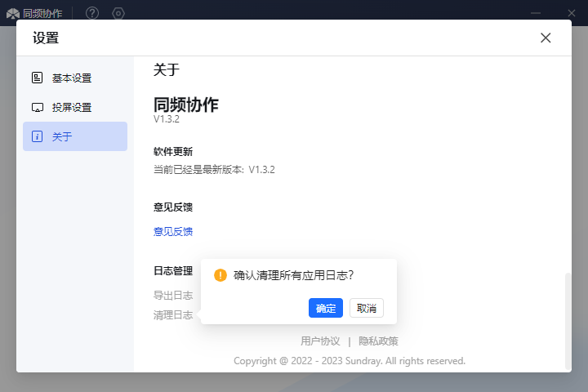Click the settings panel vertical scrollbar
Image resolution: width=588 pixels, height=392 pixels.
568,321
